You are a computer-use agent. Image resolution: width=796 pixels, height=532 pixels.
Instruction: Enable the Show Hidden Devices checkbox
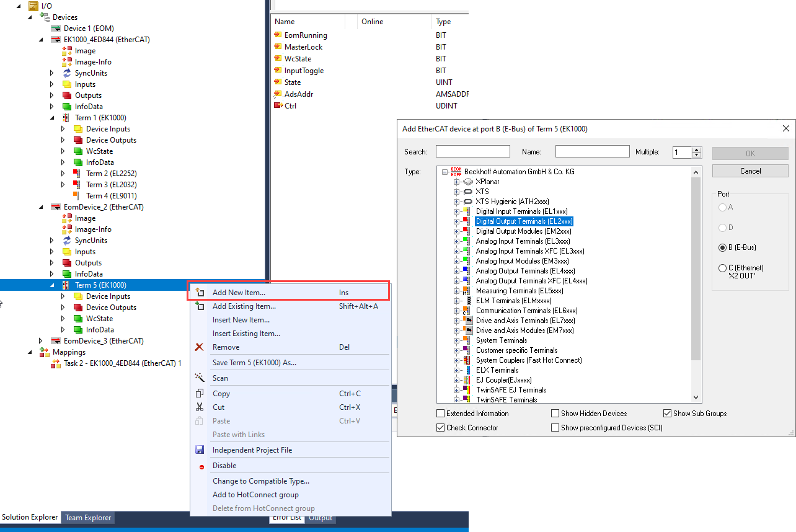tap(555, 414)
